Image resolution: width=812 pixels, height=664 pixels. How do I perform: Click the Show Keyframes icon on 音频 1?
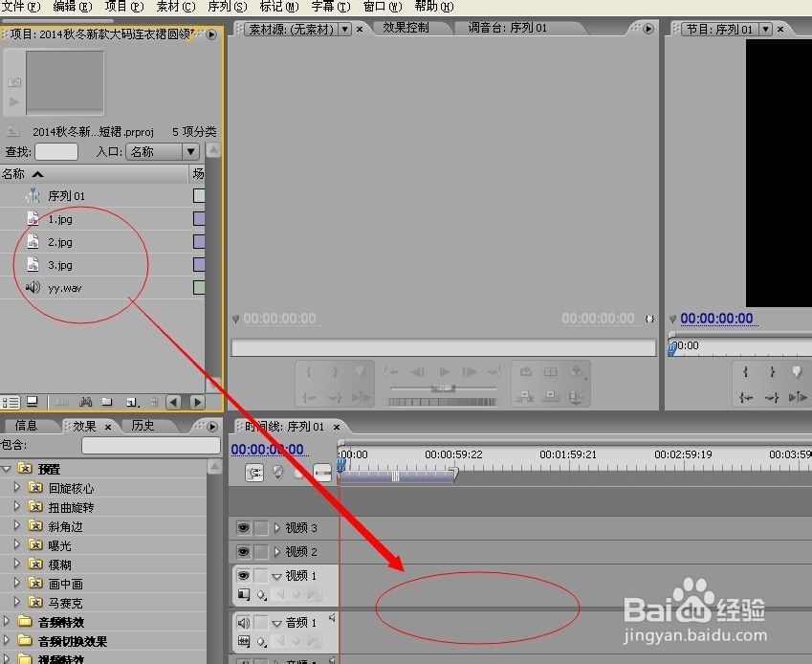[261, 642]
